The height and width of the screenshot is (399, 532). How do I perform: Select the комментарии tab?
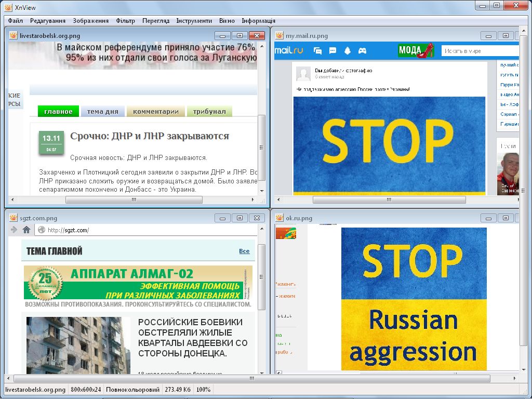(156, 111)
